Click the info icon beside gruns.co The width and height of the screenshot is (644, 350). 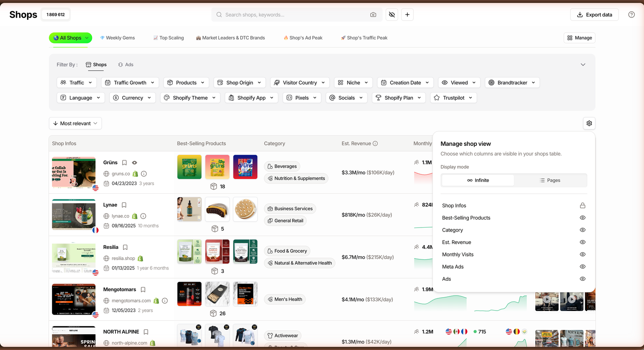point(144,174)
